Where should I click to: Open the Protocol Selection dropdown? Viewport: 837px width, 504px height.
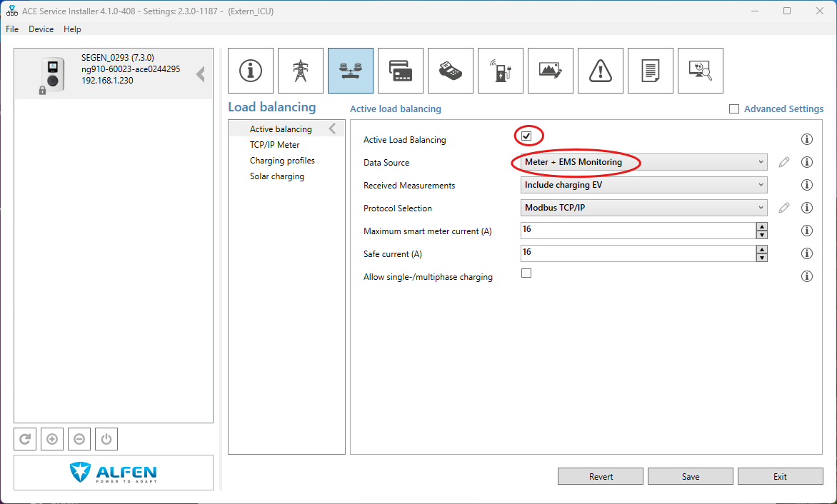click(x=643, y=208)
